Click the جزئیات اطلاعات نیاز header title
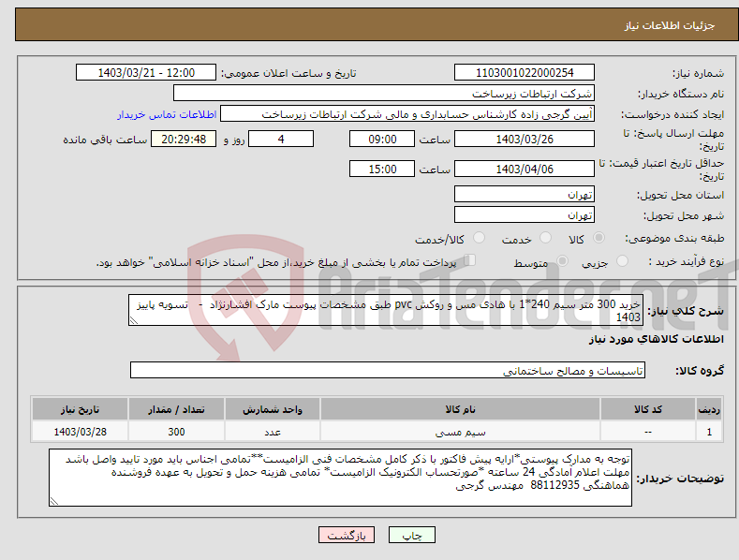This screenshot has height=560, width=739. [670, 25]
